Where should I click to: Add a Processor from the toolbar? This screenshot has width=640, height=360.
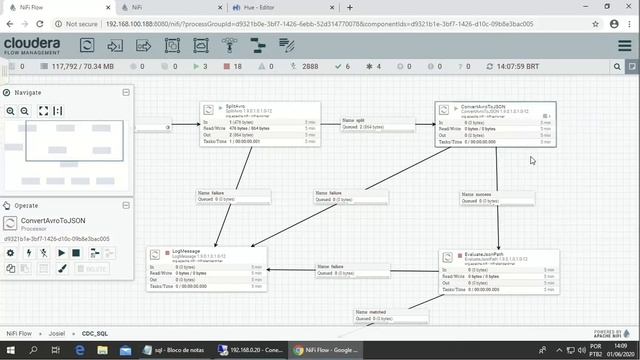pyautogui.click(x=87, y=45)
